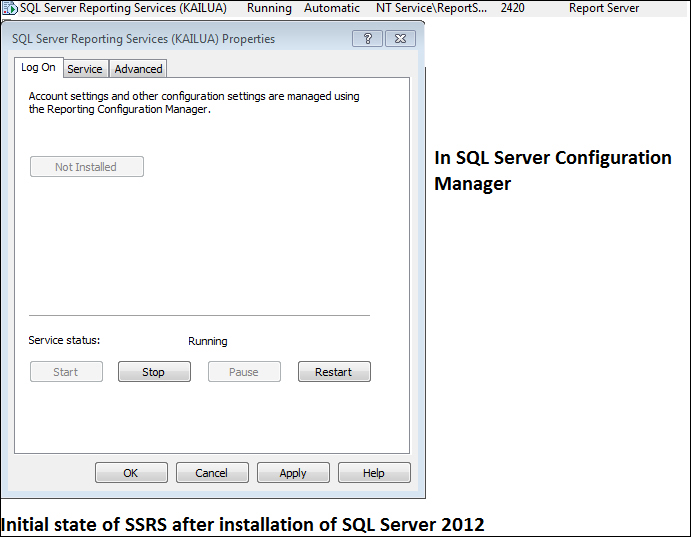This screenshot has width=691, height=537.
Task: Open the Service tab
Action: [x=85, y=69]
